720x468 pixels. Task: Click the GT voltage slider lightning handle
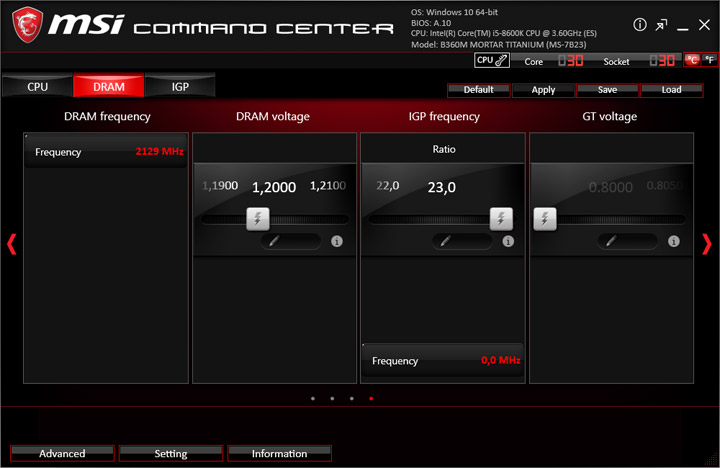coord(545,219)
